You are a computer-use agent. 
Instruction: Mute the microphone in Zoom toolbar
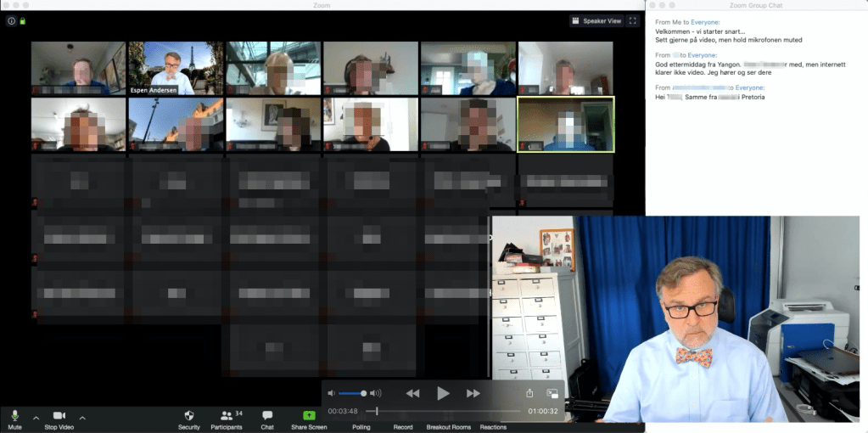(14, 416)
